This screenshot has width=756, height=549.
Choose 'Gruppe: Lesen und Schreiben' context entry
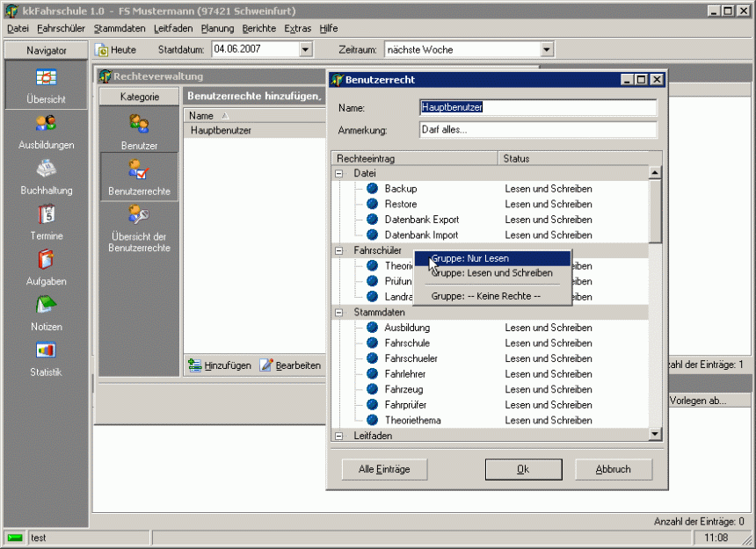[491, 273]
